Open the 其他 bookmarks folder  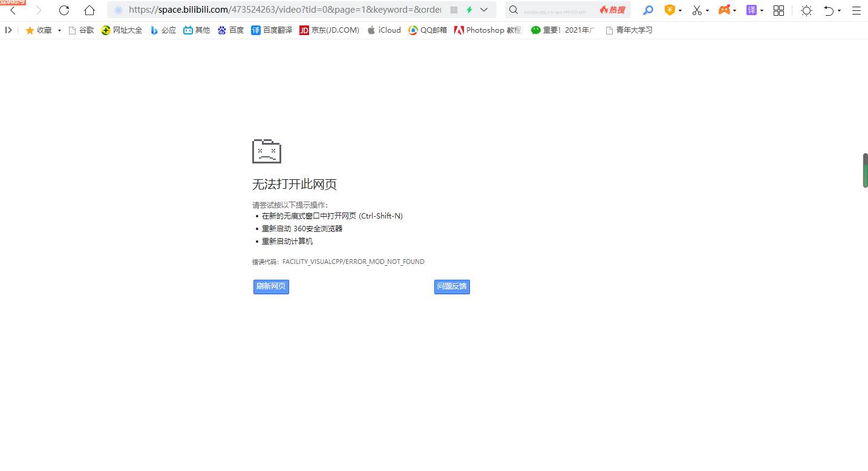pyautogui.click(x=197, y=30)
